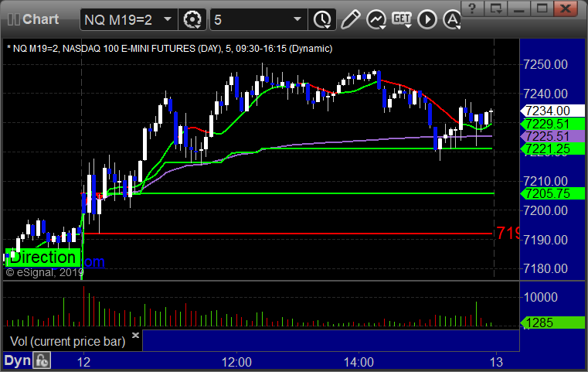Open the symbol dropdown arrow beside NQ M19=2
The image size is (588, 372).
168,19
